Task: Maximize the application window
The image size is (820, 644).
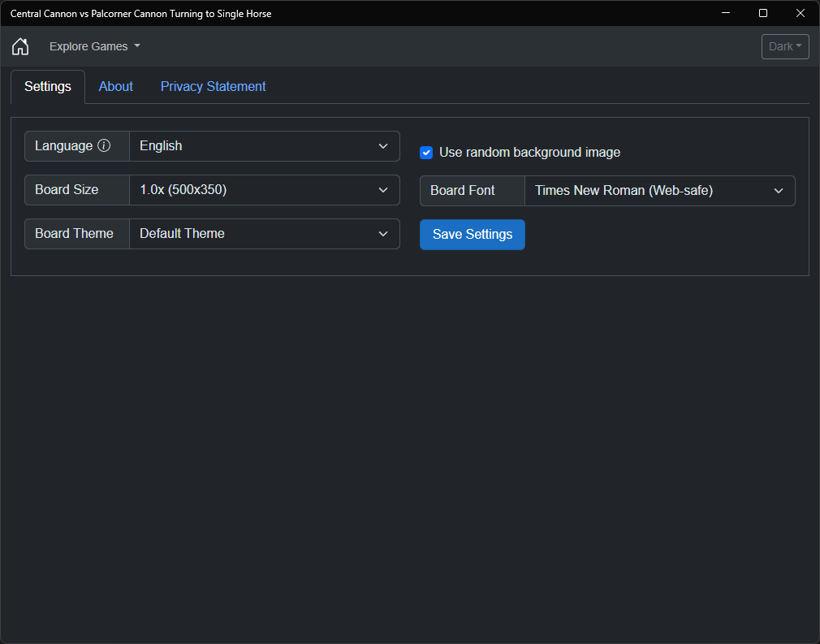Action: coord(763,13)
